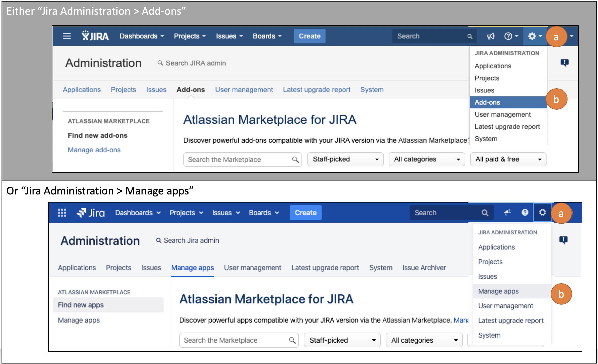Click the Create button
The image size is (598, 364).
pyautogui.click(x=309, y=36)
